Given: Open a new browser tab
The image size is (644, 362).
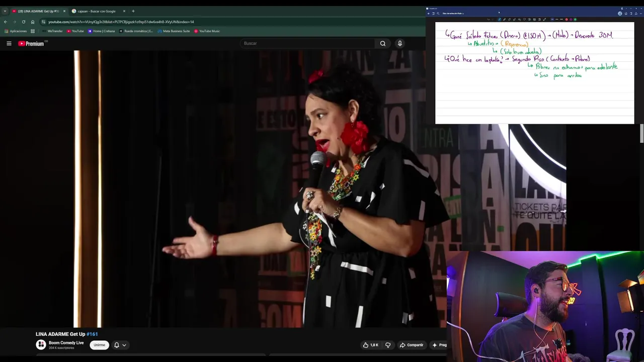Looking at the screenshot, I should pyautogui.click(x=133, y=11).
